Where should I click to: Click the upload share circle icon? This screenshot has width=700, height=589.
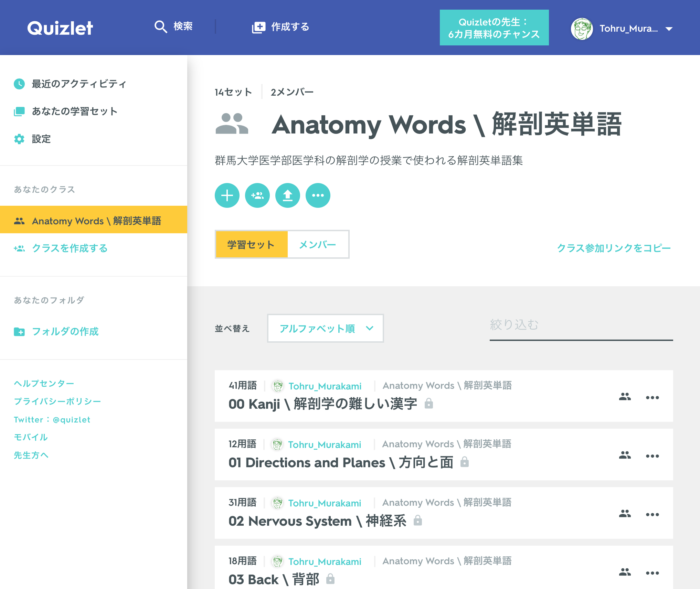point(288,195)
